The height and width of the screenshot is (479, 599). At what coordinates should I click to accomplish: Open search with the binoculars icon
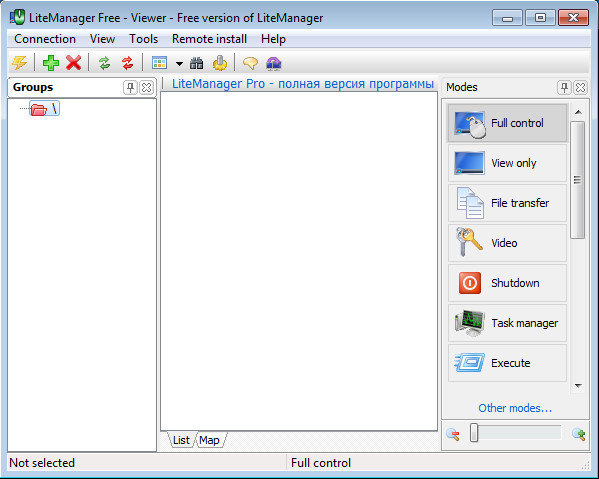click(197, 63)
